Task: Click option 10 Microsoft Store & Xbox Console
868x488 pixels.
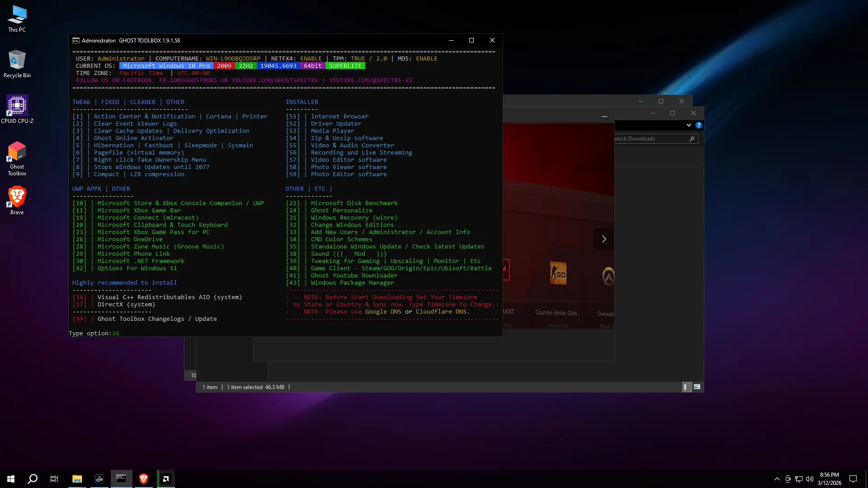Action: tap(168, 203)
